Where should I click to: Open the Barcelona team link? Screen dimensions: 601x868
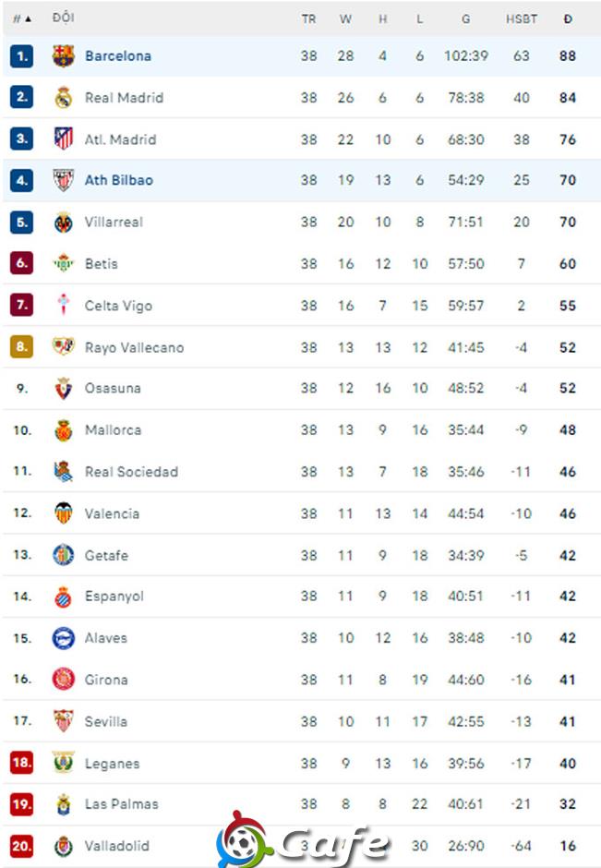pyautogui.click(x=118, y=56)
